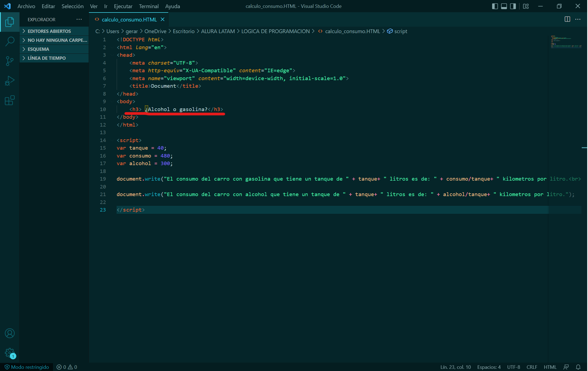Open problems errors and warnings indicator
588x371 pixels.
point(67,367)
